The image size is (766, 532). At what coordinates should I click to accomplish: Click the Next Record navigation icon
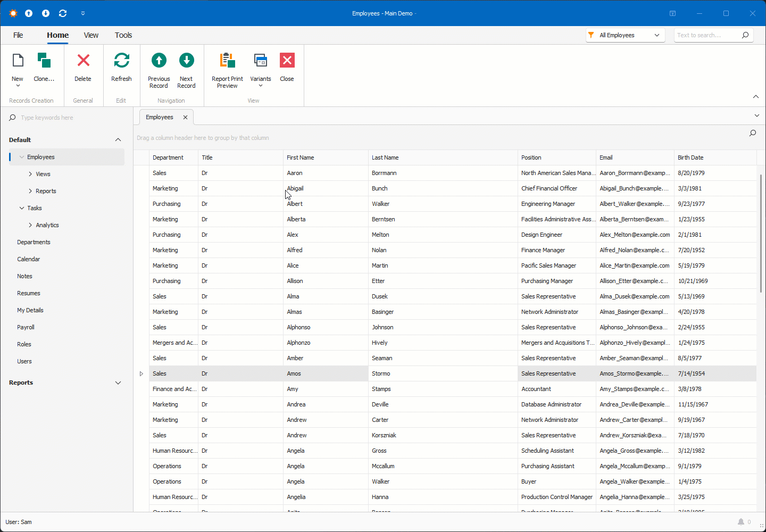pos(186,60)
